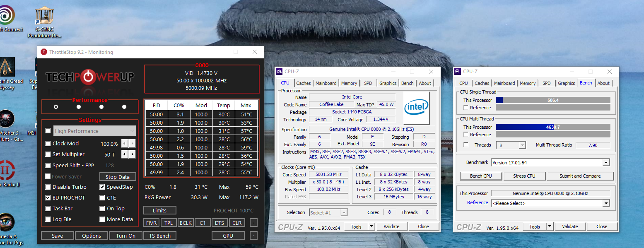Select the fourth Performance profile radio button
The height and width of the screenshot is (248, 644).
pos(124,107)
